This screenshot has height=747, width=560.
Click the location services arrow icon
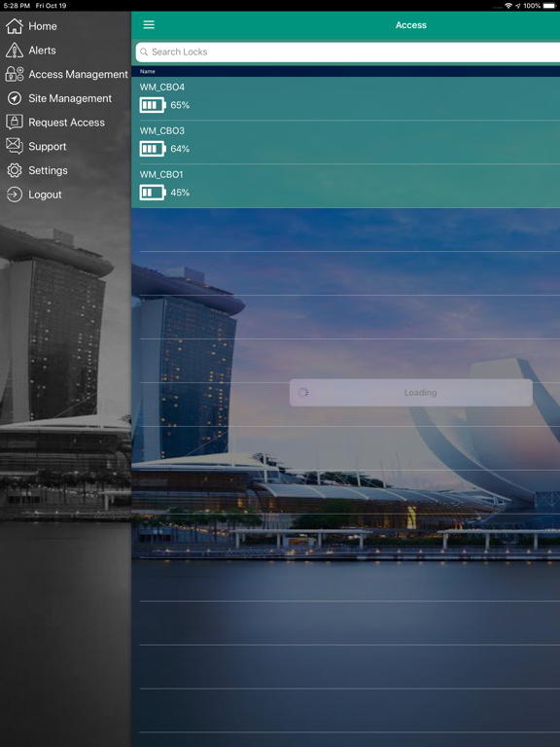517,6
